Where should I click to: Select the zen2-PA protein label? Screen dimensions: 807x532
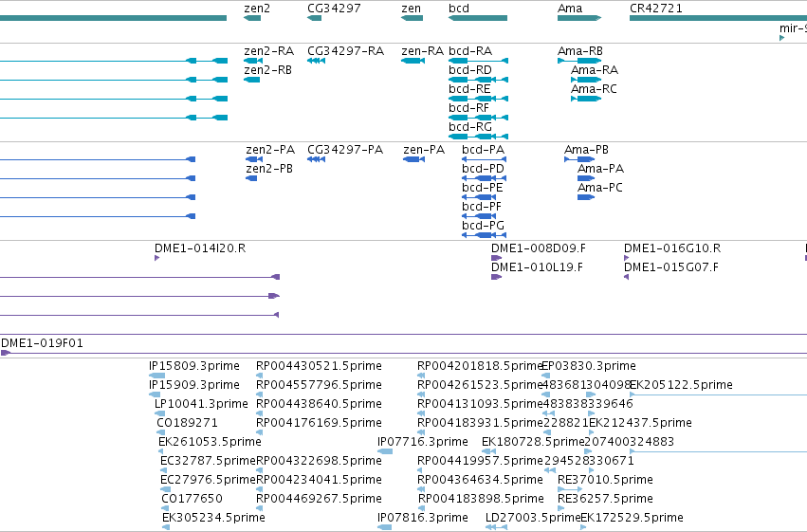tap(270, 150)
